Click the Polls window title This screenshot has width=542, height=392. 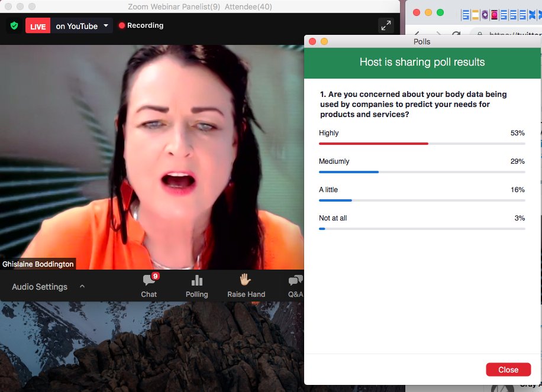pos(422,41)
